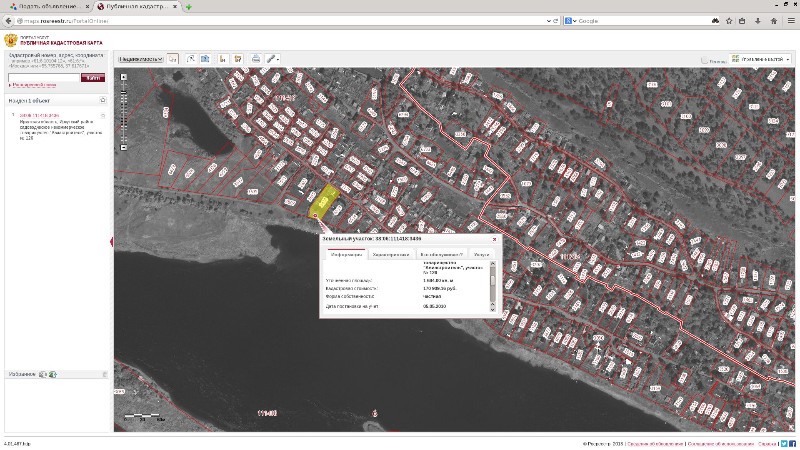800x450 pixels.
Task: Switch to the Характеристики tab in popup
Action: tap(391, 255)
